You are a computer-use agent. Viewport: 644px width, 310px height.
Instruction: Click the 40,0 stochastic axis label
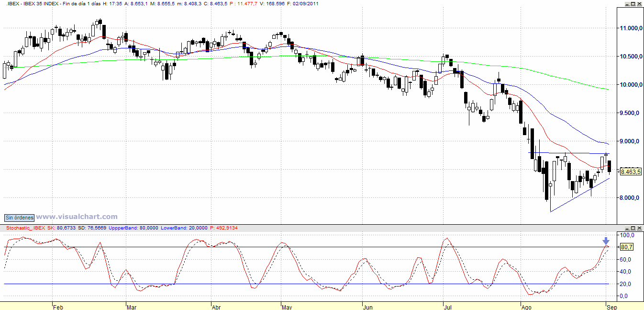click(626, 272)
